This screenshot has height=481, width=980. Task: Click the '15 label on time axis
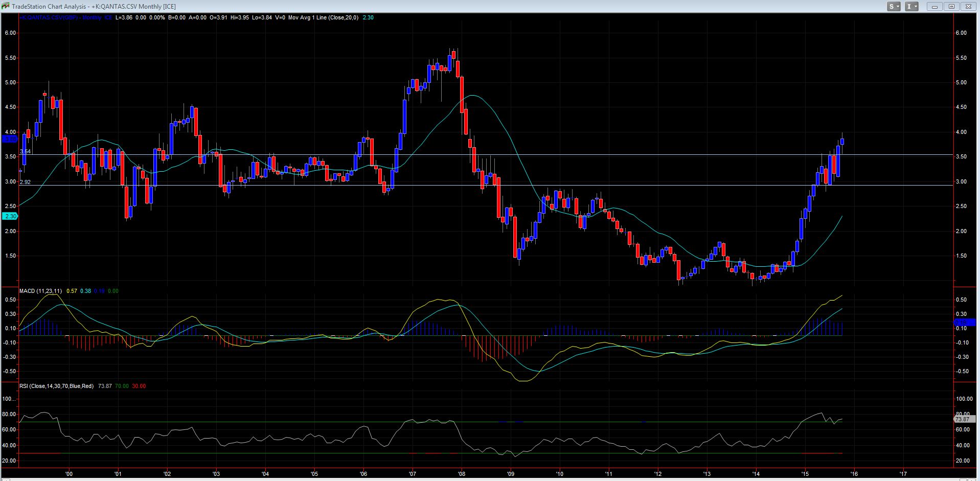pyautogui.click(x=805, y=474)
